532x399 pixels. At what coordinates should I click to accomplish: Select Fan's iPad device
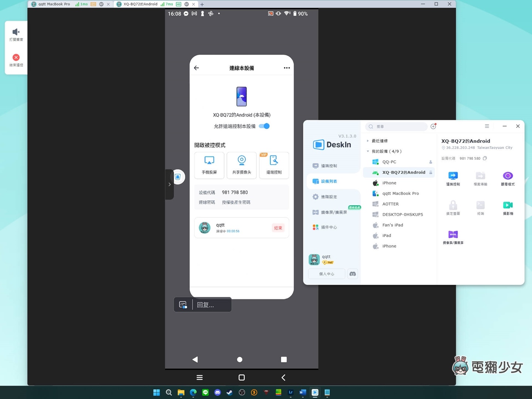pyautogui.click(x=399, y=225)
